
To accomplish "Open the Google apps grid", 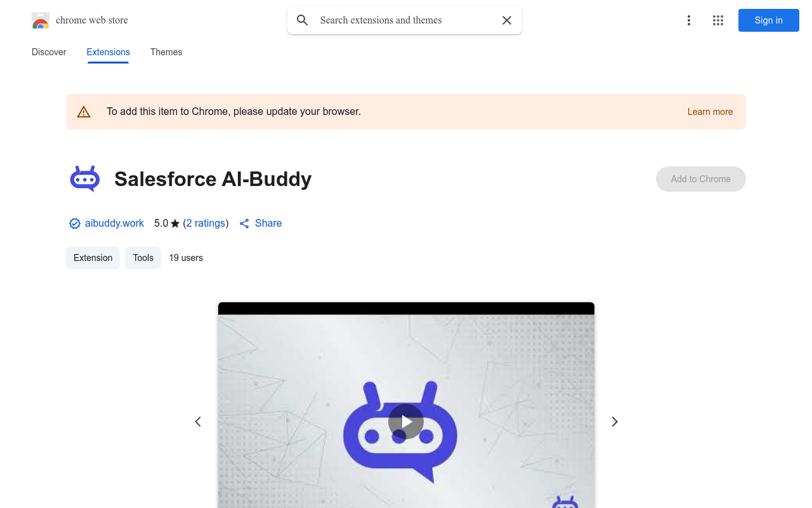I will 718,20.
